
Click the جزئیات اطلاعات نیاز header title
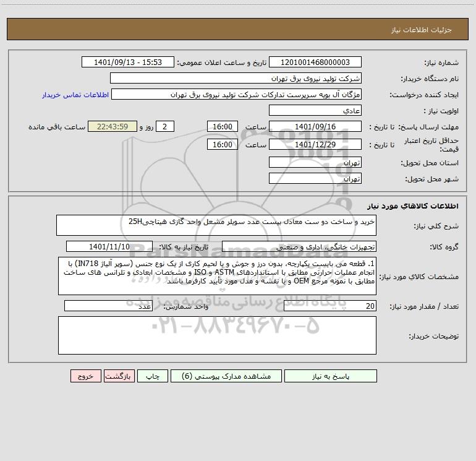coord(421,30)
